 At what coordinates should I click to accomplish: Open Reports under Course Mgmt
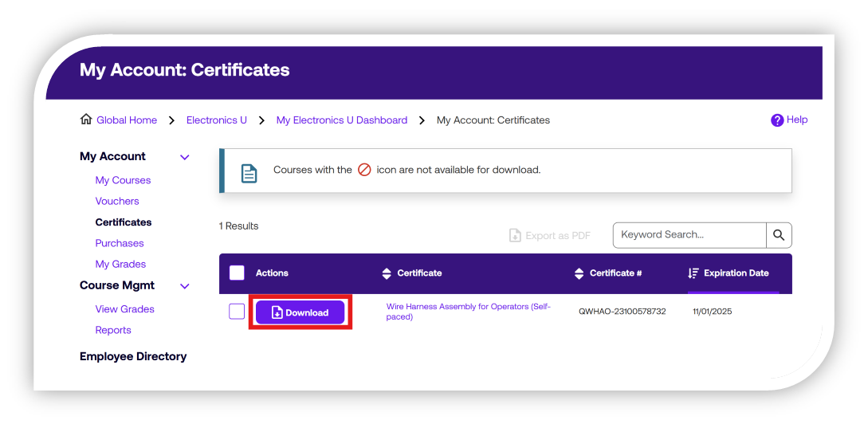click(113, 331)
